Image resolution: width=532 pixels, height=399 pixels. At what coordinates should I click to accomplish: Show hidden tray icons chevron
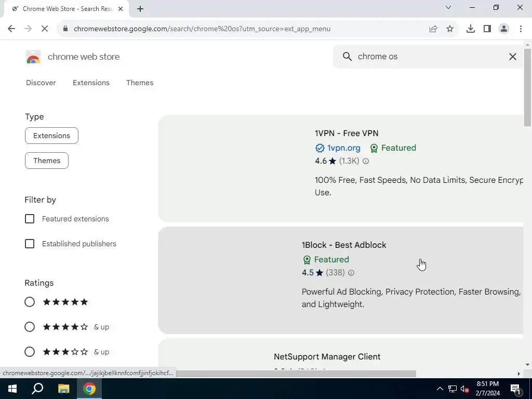(x=440, y=389)
